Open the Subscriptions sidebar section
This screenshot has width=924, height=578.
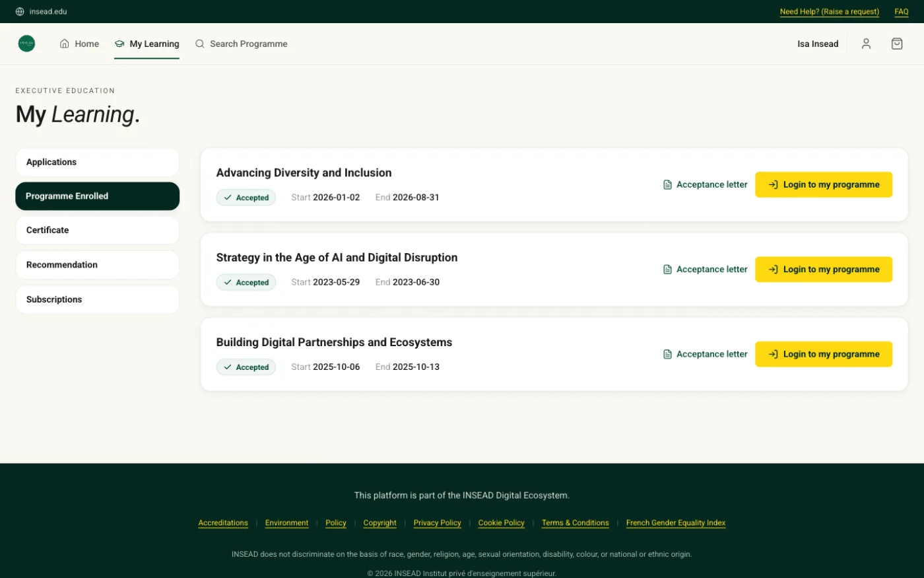tap(97, 299)
